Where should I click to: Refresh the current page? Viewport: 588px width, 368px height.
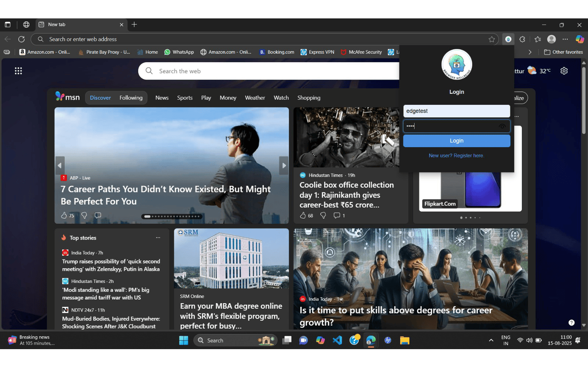[x=21, y=39]
